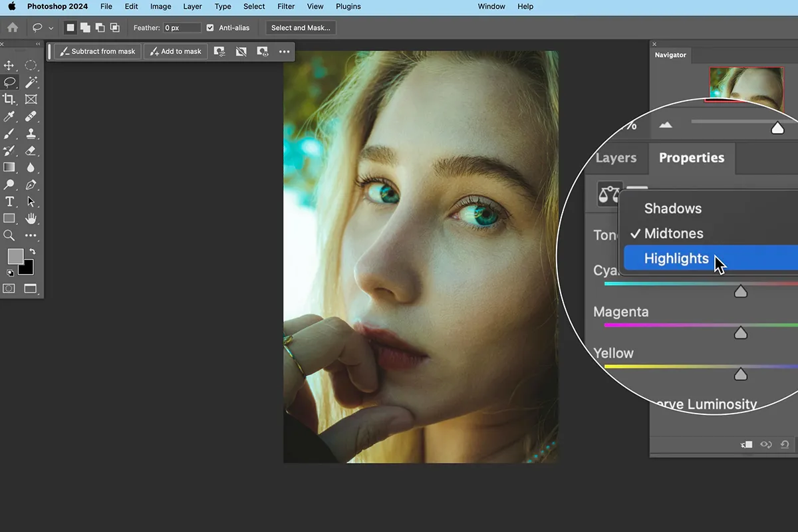Toggle Quick Mask mode
This screenshot has width=798, height=532.
(9, 289)
